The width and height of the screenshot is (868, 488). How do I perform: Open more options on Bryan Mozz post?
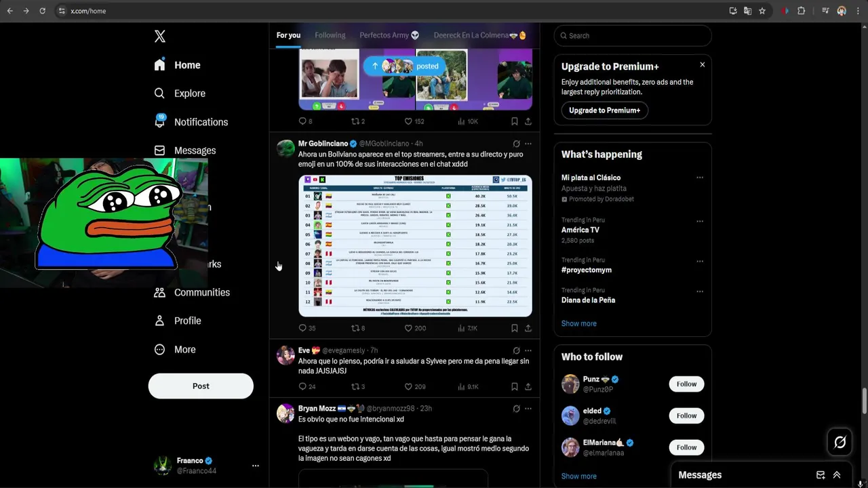pyautogui.click(x=528, y=409)
